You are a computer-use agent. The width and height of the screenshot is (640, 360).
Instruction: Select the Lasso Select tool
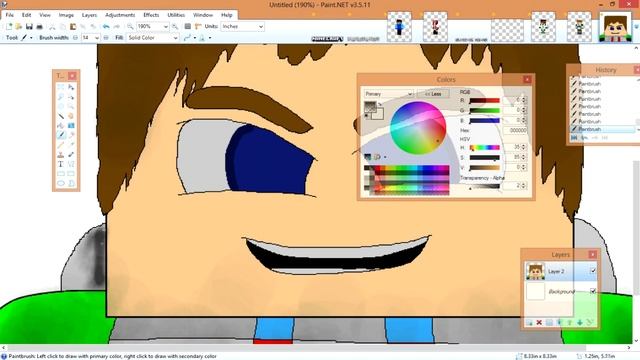61,97
